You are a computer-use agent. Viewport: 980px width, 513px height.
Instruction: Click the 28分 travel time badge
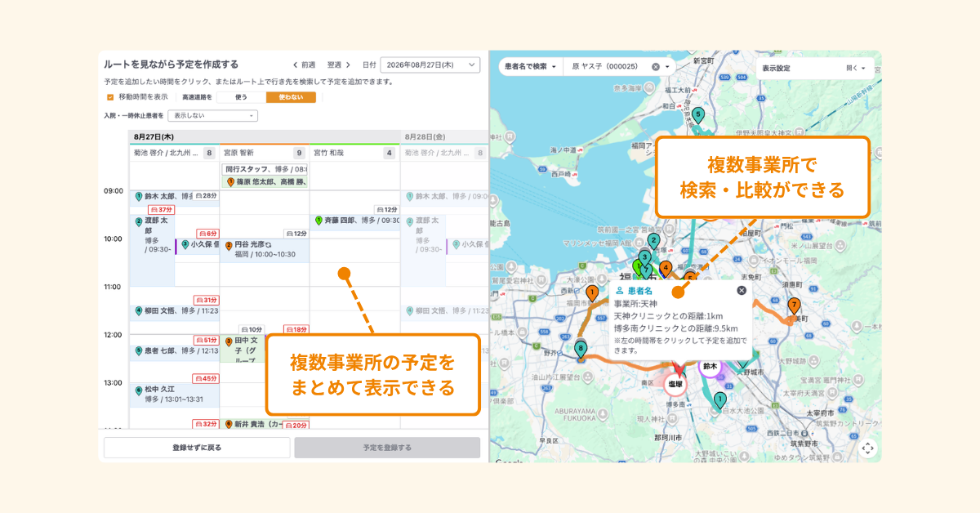point(206,196)
